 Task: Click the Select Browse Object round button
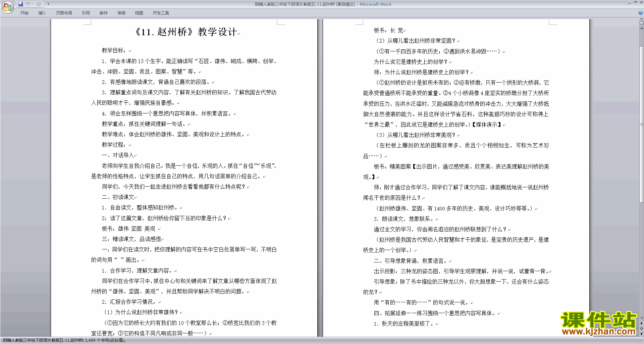pos(642,329)
